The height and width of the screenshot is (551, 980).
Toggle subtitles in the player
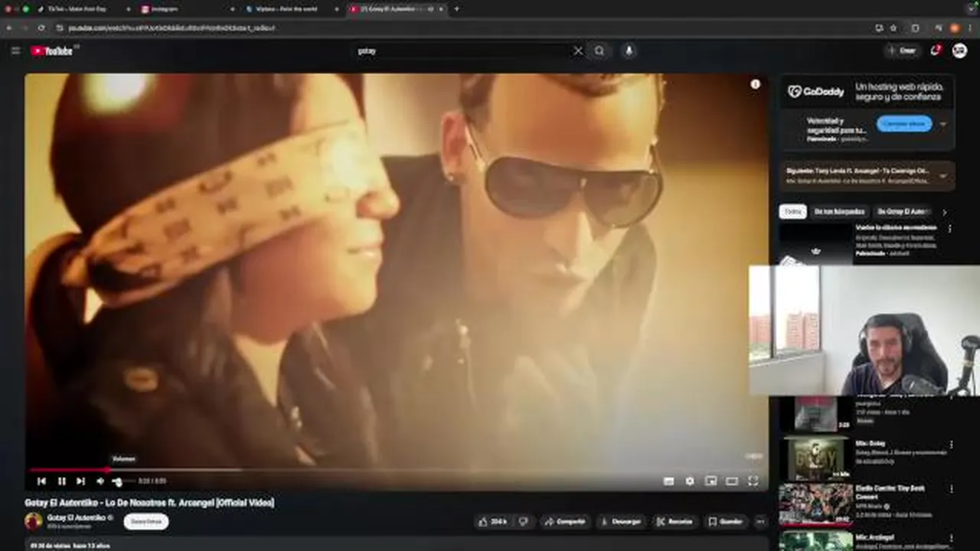click(668, 481)
